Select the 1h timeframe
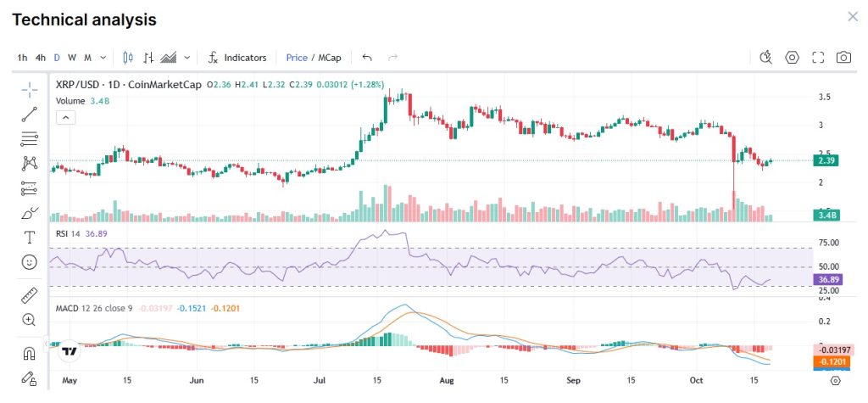This screenshot has height=403, width=868. [x=22, y=58]
